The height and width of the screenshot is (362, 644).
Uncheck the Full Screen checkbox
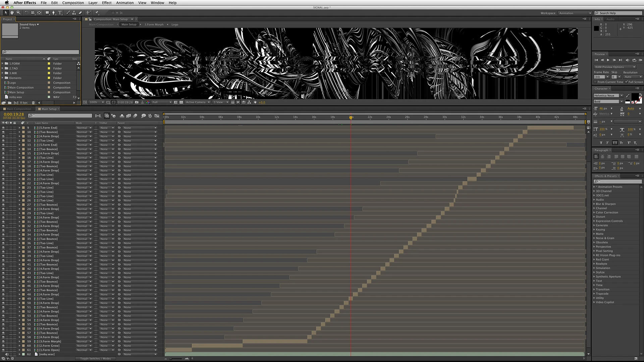click(x=626, y=82)
